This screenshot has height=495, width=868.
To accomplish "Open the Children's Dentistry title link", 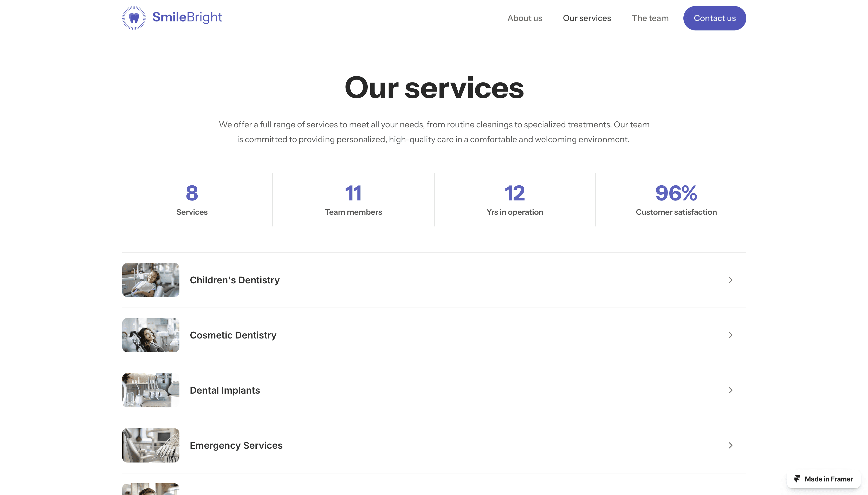I will click(235, 280).
